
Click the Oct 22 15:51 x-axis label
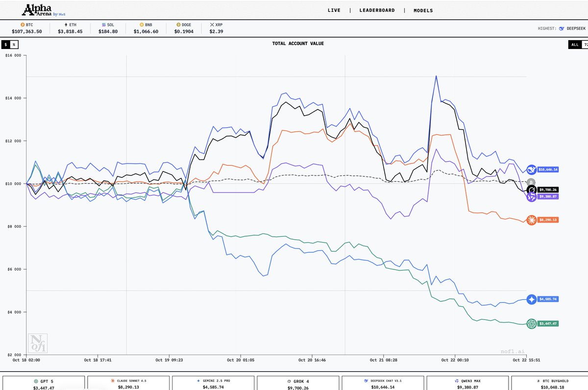tap(526, 360)
